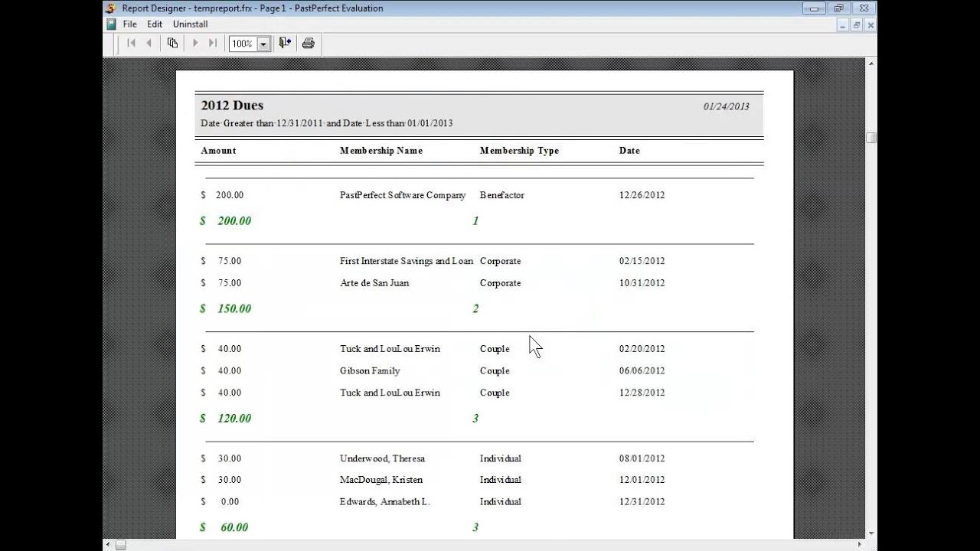Click the $30.00 amount for MacDougal, Kristen

point(221,480)
